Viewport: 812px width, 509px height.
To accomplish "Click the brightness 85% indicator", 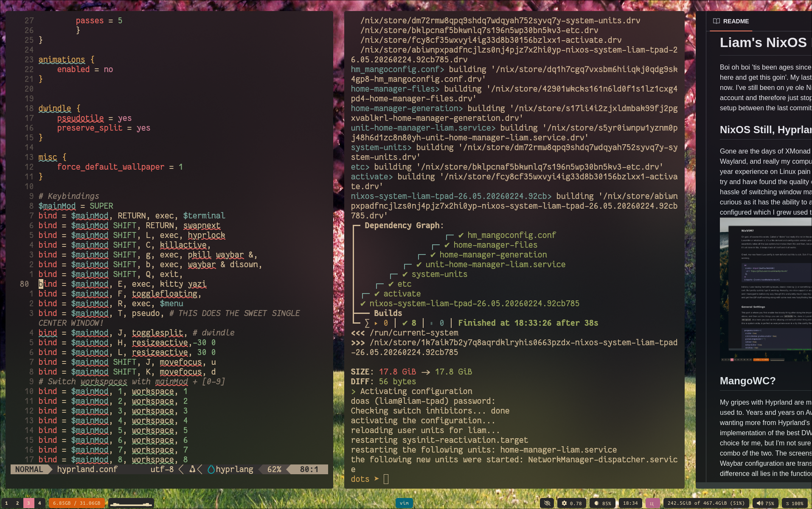I will coord(603,503).
